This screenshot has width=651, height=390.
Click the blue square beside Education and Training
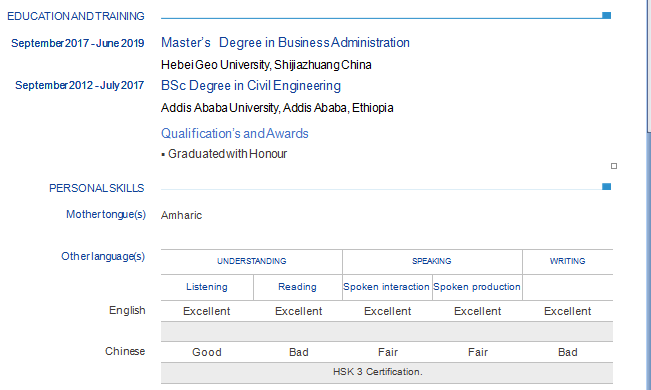point(606,15)
